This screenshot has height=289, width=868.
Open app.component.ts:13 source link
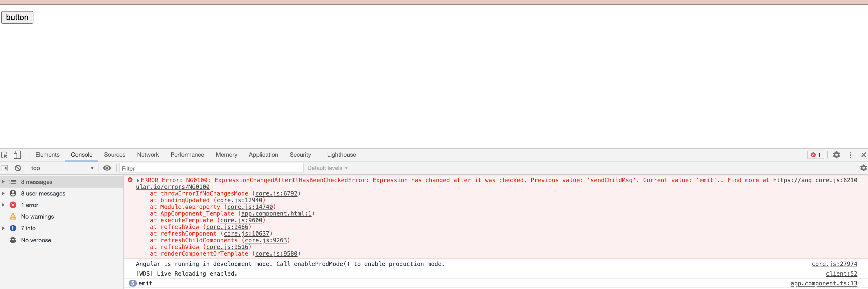pyautogui.click(x=824, y=283)
